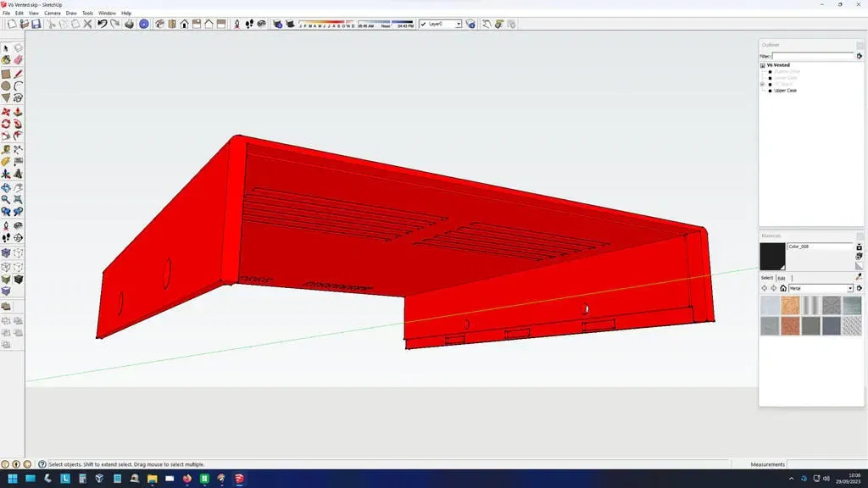The width and height of the screenshot is (868, 488).
Task: Pick the striped silver metal swatch
Action: 810,305
